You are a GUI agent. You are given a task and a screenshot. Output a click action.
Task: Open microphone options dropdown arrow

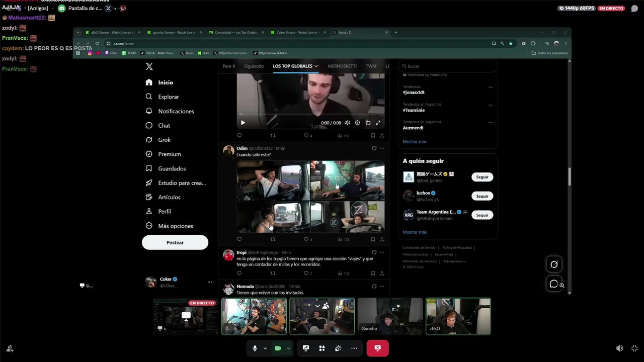265,348
